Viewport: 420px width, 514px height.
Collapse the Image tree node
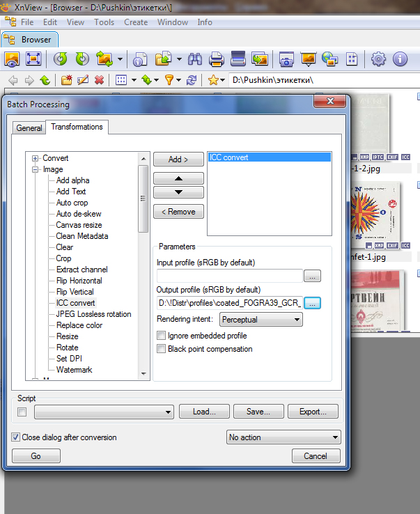tap(35, 169)
